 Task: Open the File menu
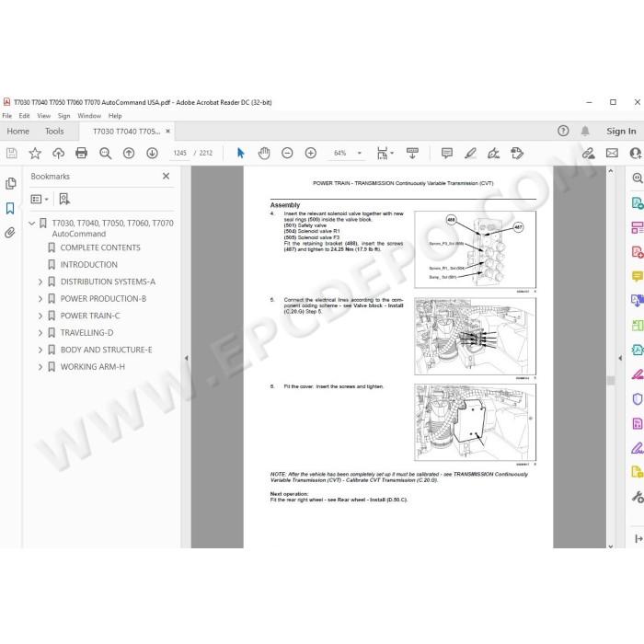7,116
